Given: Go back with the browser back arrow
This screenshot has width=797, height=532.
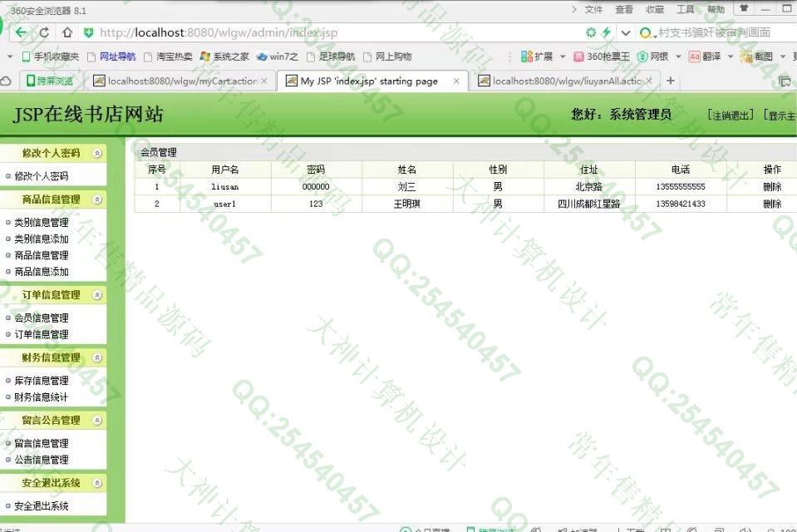Looking at the screenshot, I should point(21,32).
